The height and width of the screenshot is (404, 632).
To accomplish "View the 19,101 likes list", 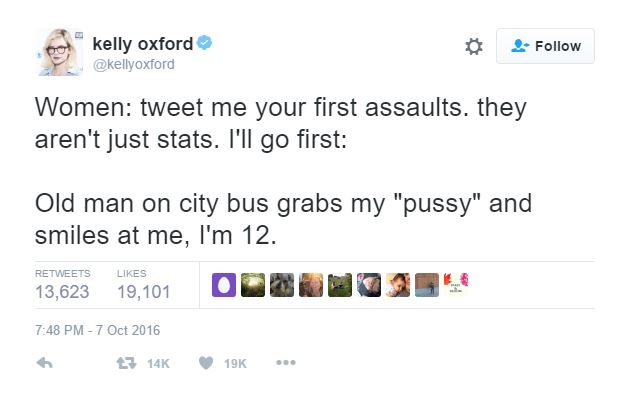I will (144, 285).
